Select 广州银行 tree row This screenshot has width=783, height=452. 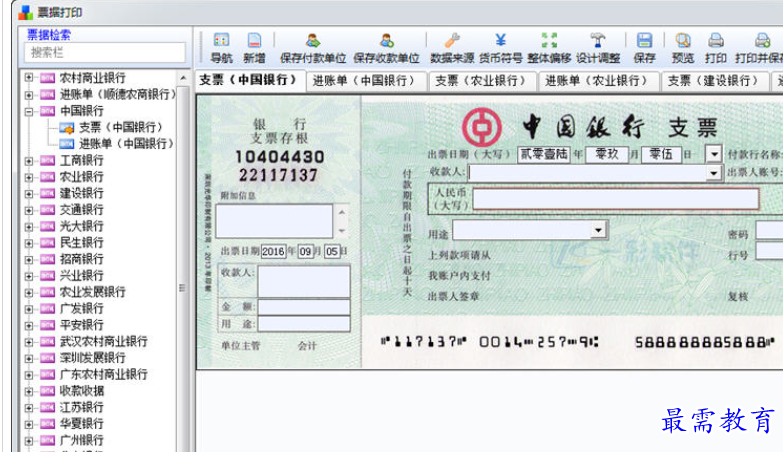coord(82,441)
